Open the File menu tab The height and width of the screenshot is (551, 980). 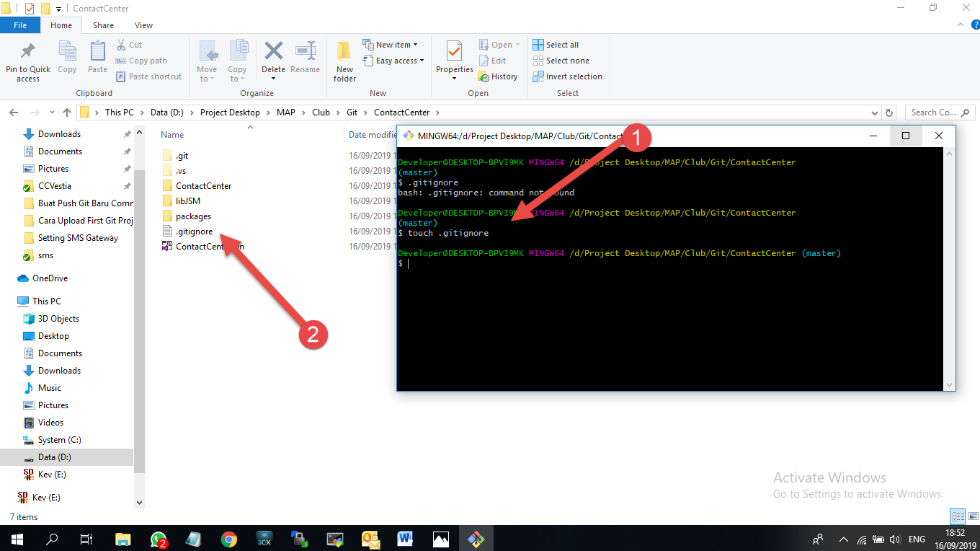[x=20, y=25]
